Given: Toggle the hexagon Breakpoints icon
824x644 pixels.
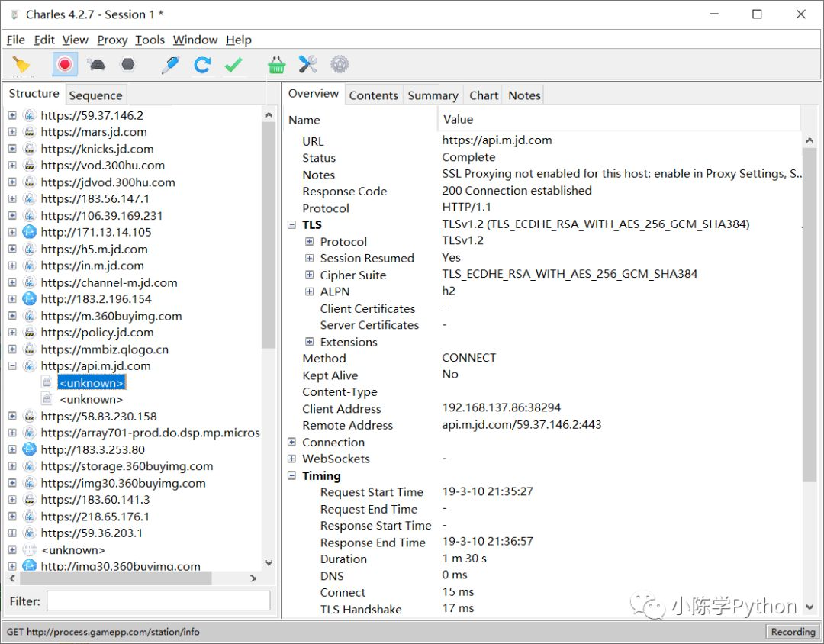Looking at the screenshot, I should click(128, 65).
